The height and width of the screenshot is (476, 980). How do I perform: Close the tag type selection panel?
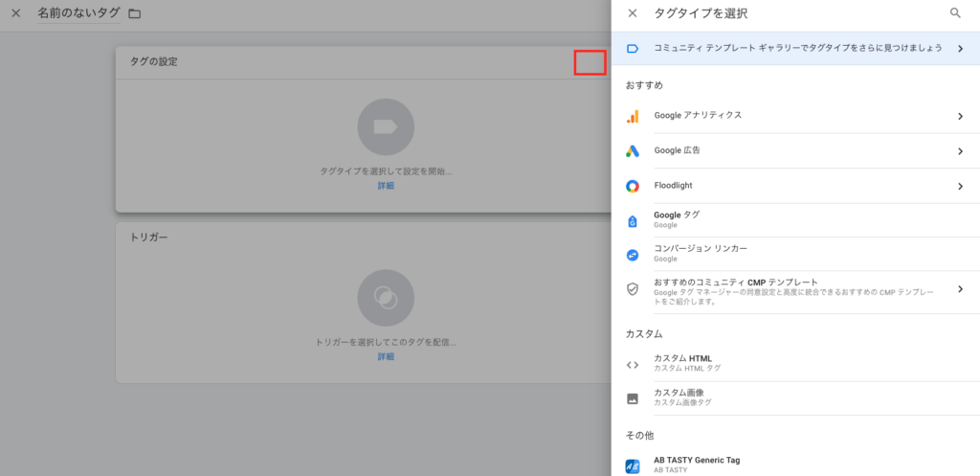click(633, 13)
